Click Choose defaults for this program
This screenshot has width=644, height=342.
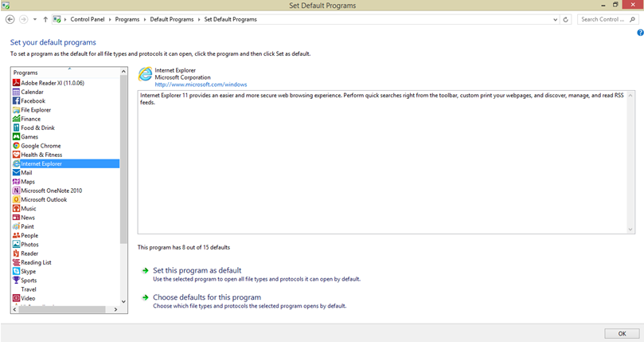[x=207, y=297]
